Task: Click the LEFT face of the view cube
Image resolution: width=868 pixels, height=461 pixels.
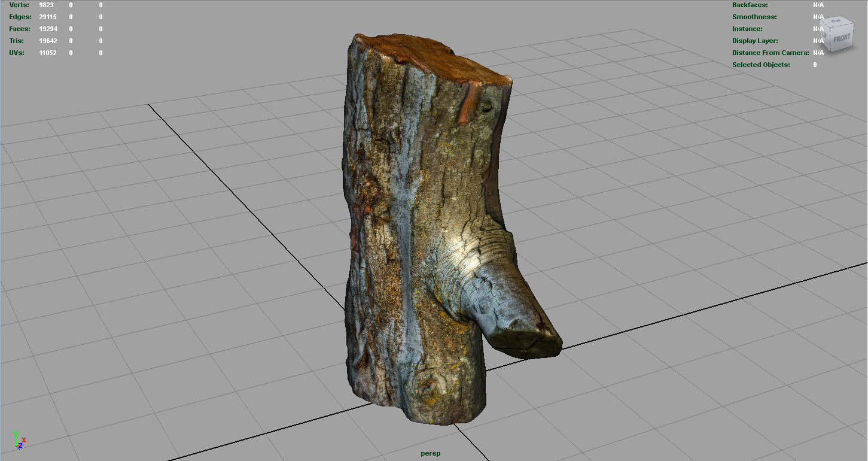Action: 825,36
